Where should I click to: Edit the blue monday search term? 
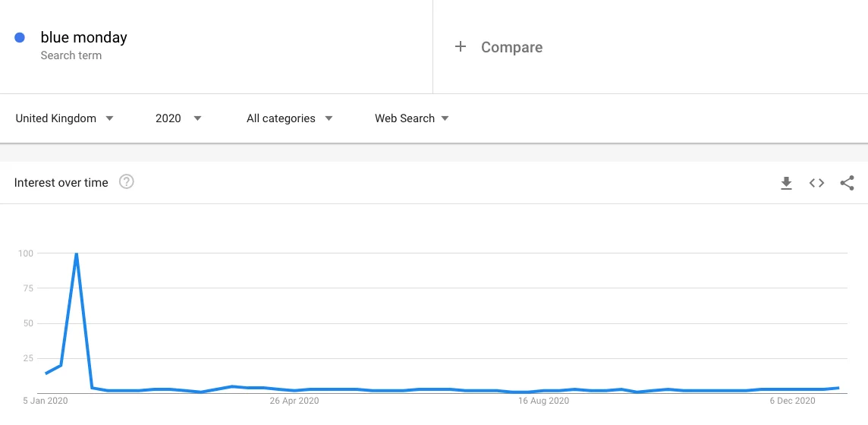[83, 37]
